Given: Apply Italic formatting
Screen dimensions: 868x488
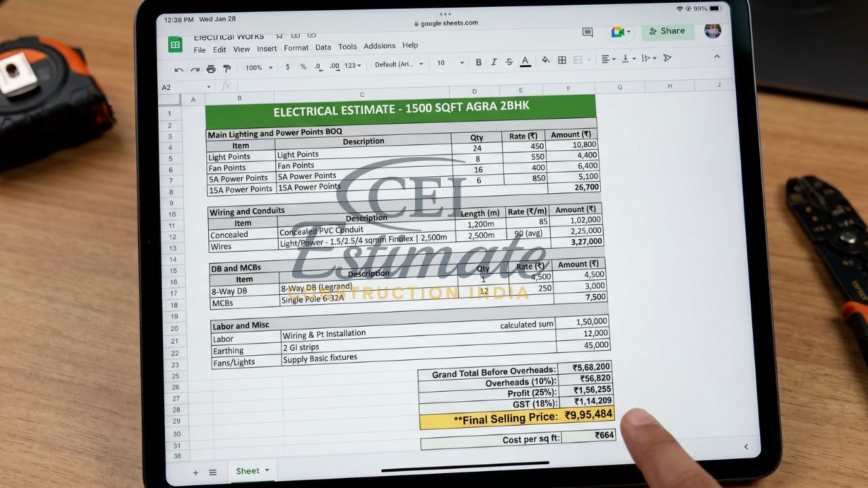Looking at the screenshot, I should point(494,62).
